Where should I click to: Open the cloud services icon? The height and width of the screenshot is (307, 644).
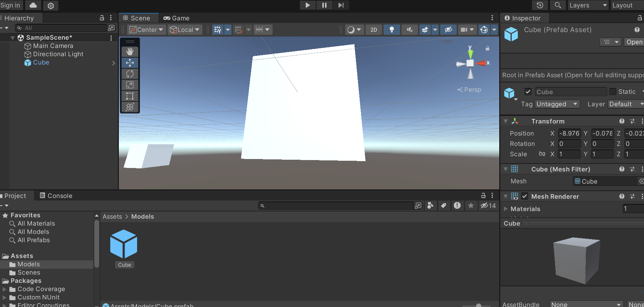[x=33, y=5]
